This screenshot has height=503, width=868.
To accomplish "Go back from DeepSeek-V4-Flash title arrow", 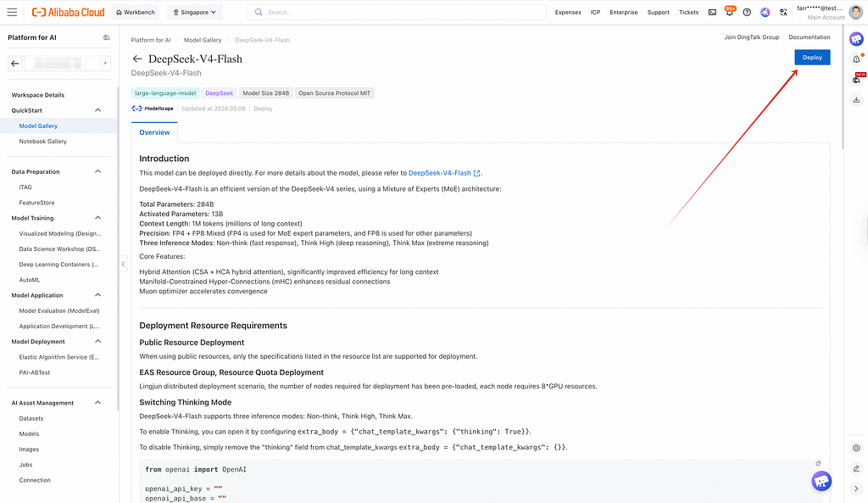I will coord(137,59).
